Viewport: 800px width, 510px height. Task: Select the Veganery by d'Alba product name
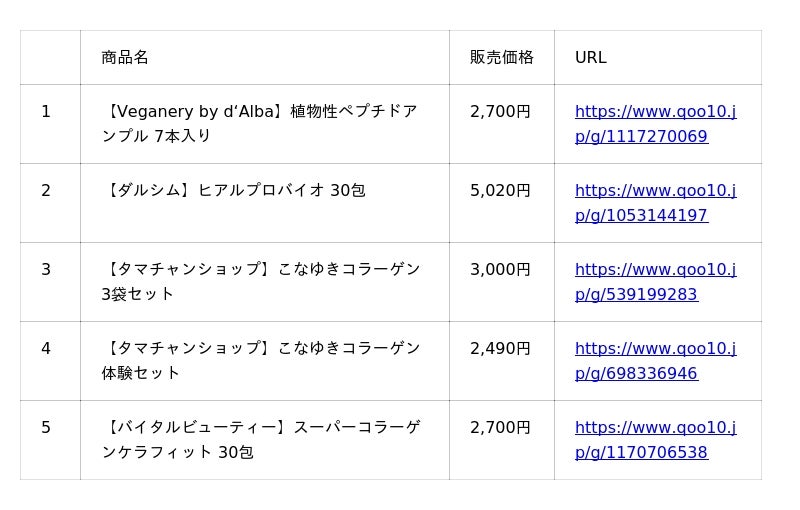(260, 124)
